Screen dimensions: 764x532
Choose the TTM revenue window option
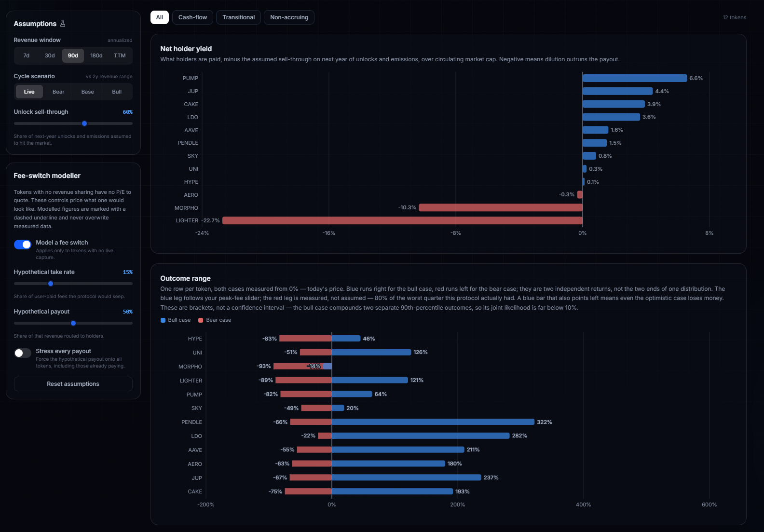120,55
